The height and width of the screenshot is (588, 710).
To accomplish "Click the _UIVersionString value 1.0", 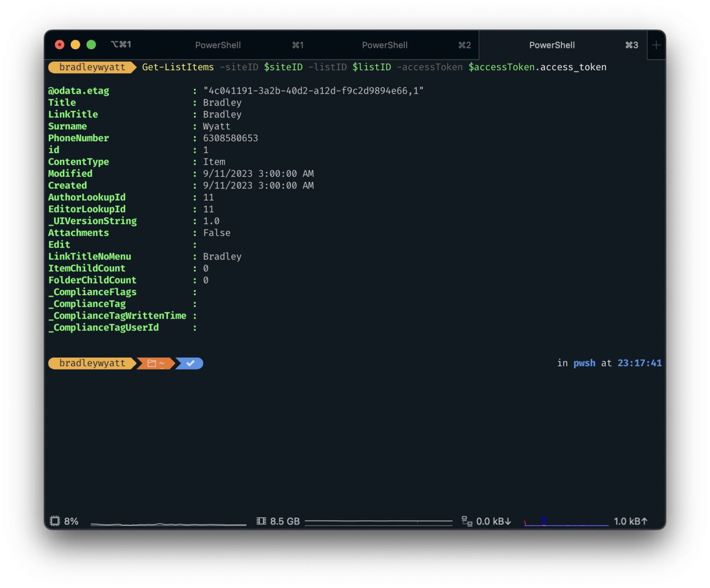I will pos(211,221).
